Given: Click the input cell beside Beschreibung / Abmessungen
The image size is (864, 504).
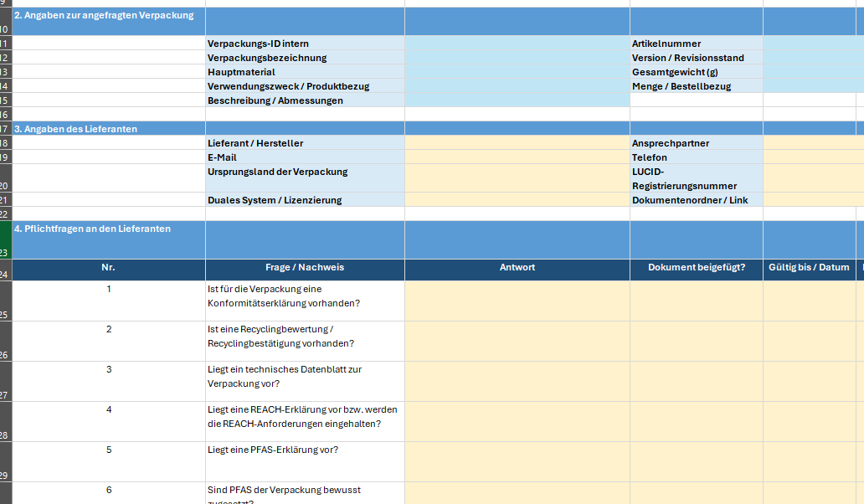Looking at the screenshot, I should [x=517, y=100].
